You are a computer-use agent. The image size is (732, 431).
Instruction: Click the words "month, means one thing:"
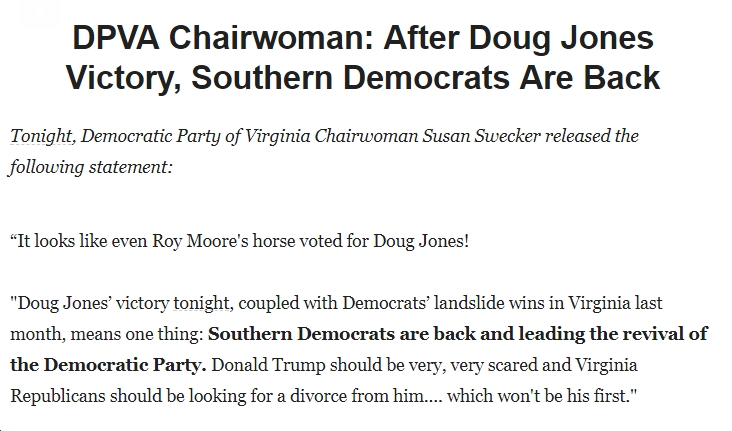pos(107,334)
